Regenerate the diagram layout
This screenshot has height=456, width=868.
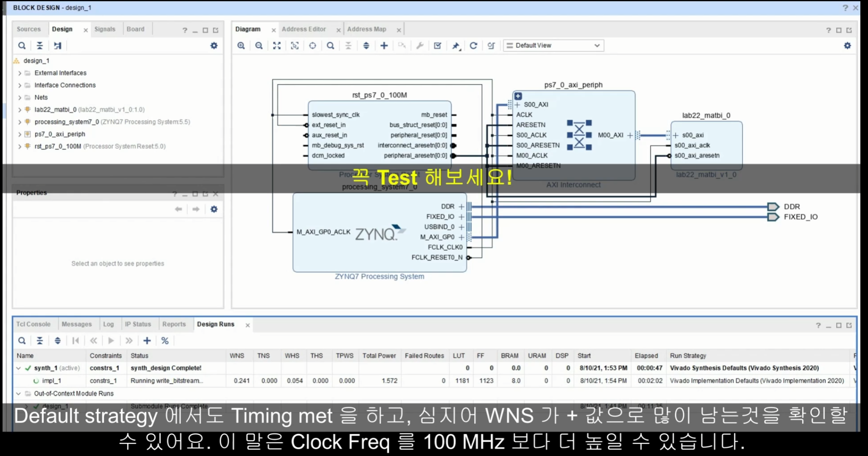[x=473, y=45]
